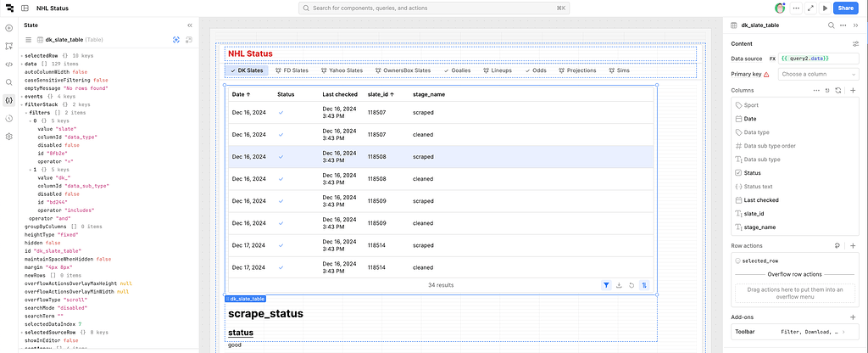Expand the data state node
The width and height of the screenshot is (868, 353).
tap(21, 64)
